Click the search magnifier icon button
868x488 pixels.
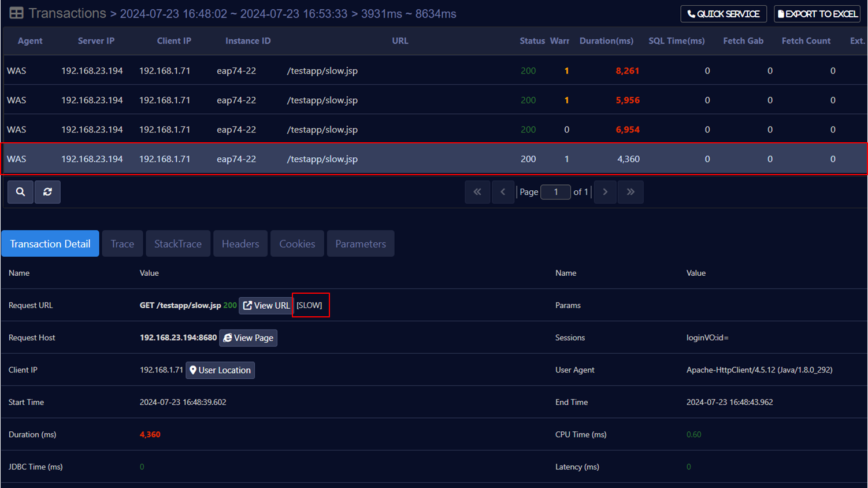[20, 192]
